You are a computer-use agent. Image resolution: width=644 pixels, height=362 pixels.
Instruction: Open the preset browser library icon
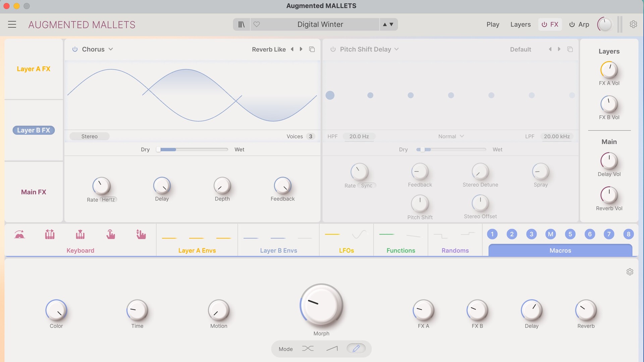(241, 24)
